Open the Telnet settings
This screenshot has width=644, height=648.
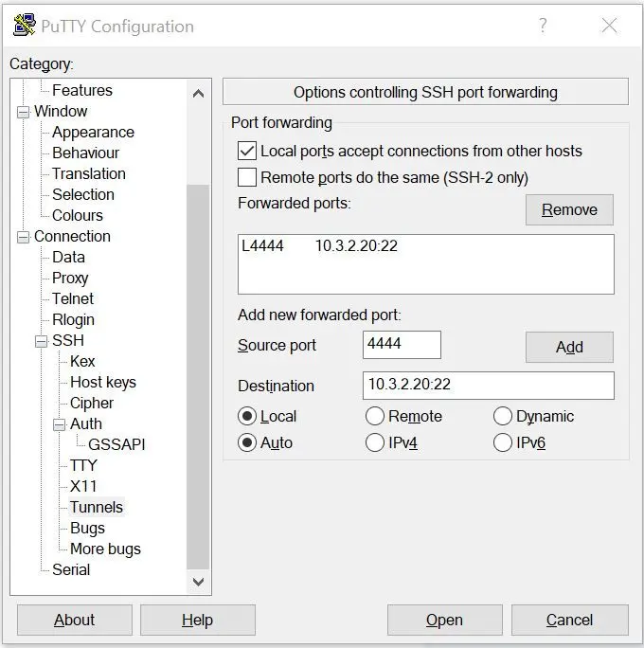[x=73, y=298]
